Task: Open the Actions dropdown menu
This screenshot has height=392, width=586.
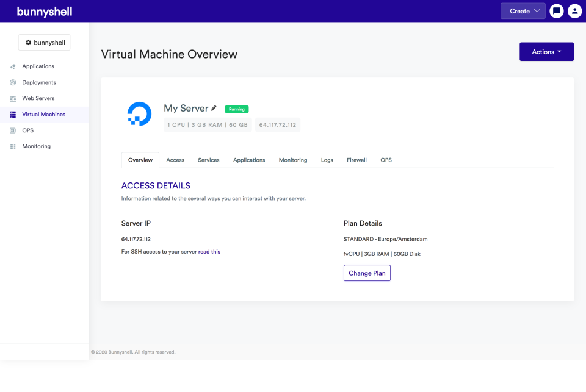Action: click(x=546, y=52)
